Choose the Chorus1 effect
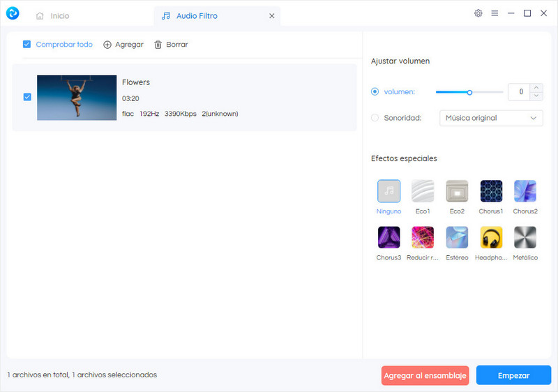This screenshot has height=392, width=558. click(x=491, y=191)
